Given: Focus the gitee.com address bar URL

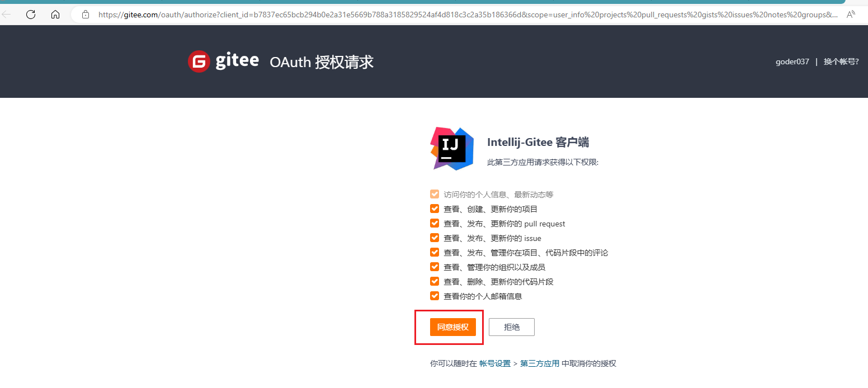Looking at the screenshot, I should 468,15.
